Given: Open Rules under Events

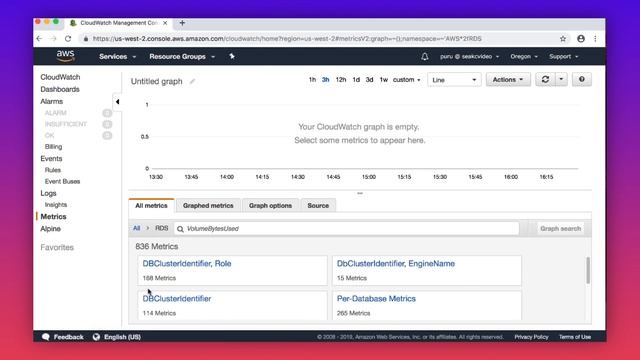Looking at the screenshot, I should pyautogui.click(x=53, y=170).
